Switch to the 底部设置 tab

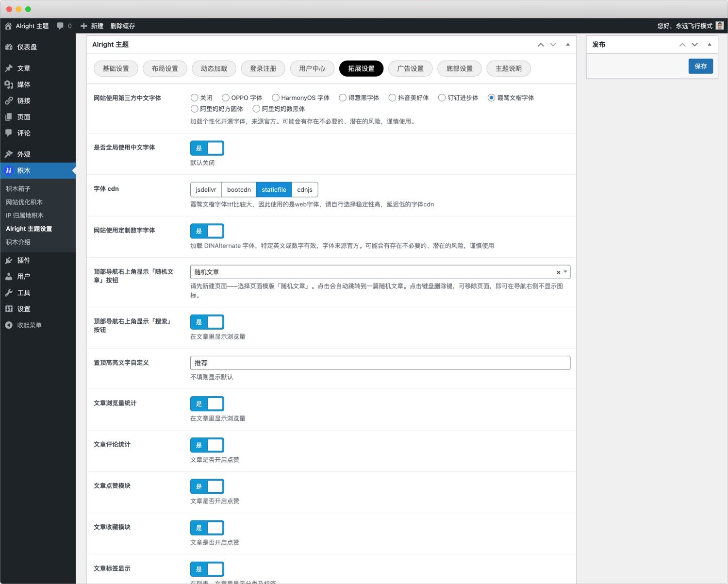click(460, 68)
